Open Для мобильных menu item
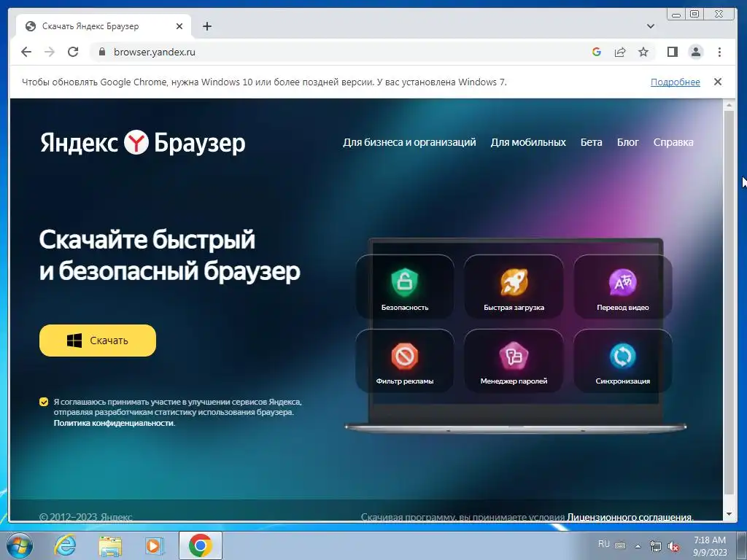The width and height of the screenshot is (747, 560). [528, 142]
